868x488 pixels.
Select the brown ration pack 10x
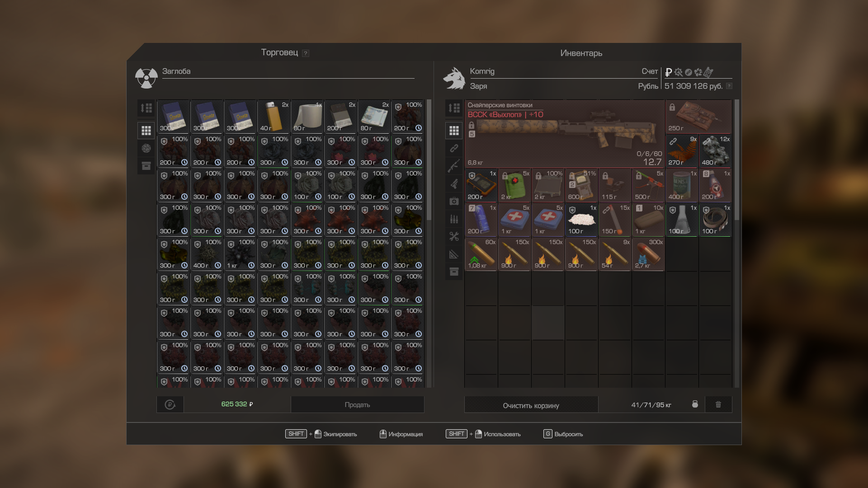(x=648, y=220)
